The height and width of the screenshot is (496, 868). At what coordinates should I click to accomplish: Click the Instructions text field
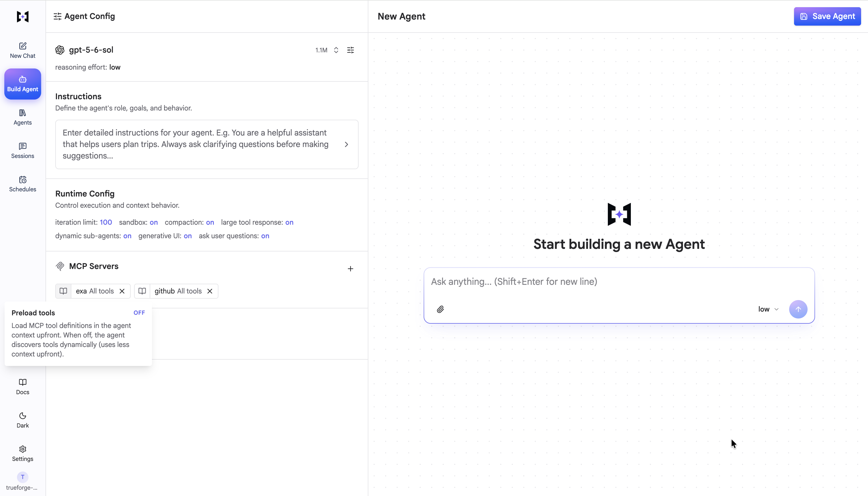click(x=207, y=144)
